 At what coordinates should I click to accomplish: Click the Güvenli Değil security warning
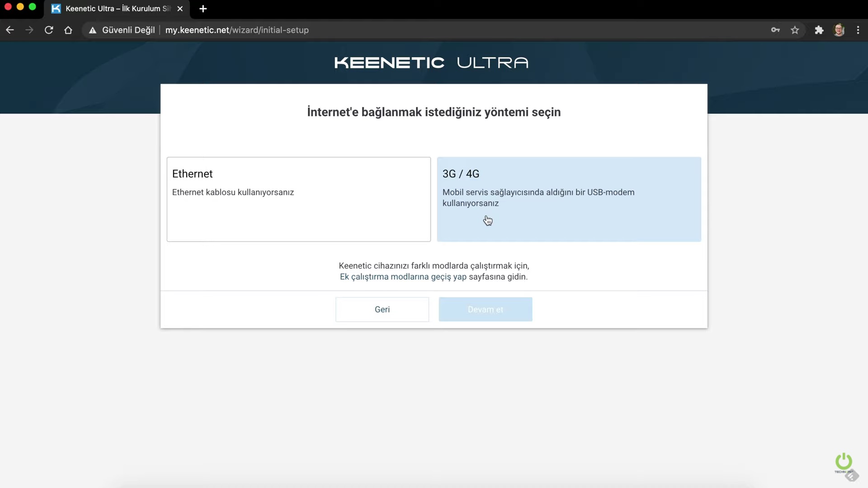coord(122,30)
